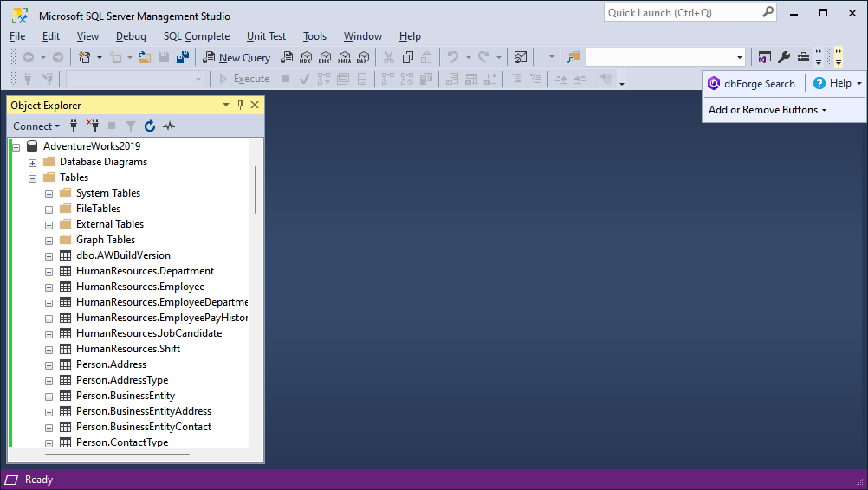This screenshot has height=490, width=868.
Task: Open the Edit menu
Action: tap(51, 36)
